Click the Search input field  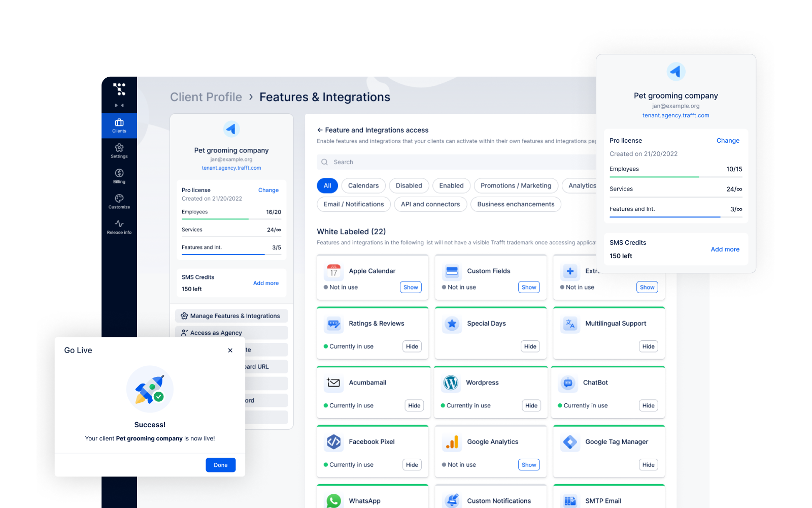pos(457,162)
